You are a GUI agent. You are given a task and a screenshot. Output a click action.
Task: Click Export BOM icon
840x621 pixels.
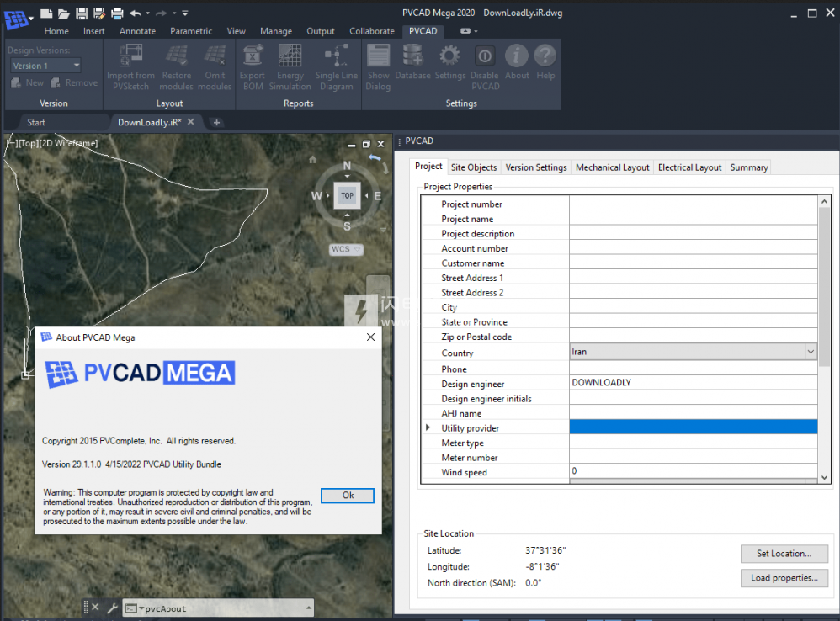pos(253,56)
